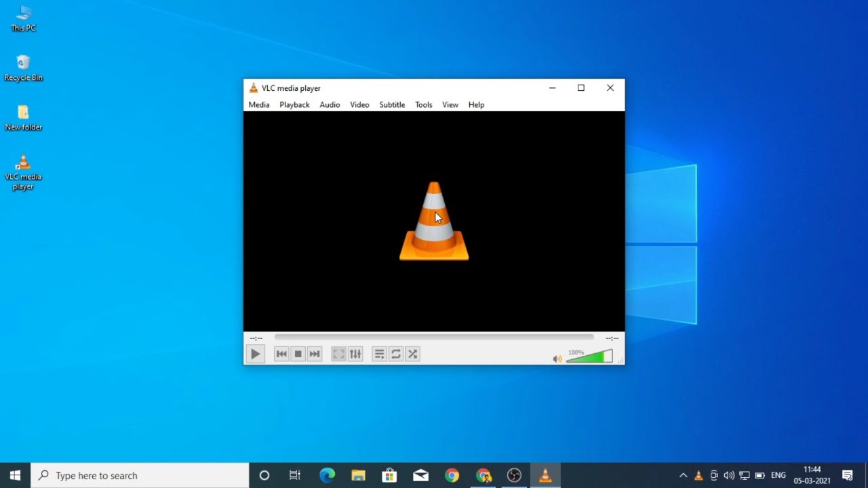The height and width of the screenshot is (488, 868).
Task: Open Microsoft Store from taskbar
Action: coord(389,475)
